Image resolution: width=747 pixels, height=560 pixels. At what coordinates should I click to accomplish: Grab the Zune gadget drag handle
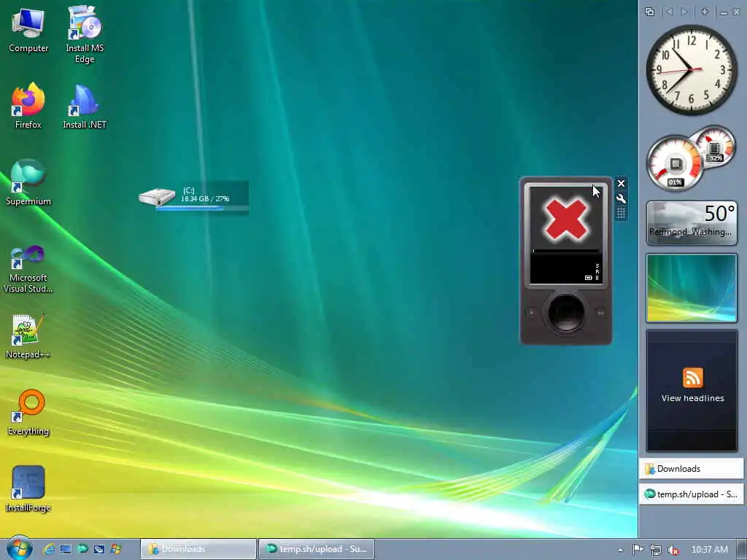(621, 214)
